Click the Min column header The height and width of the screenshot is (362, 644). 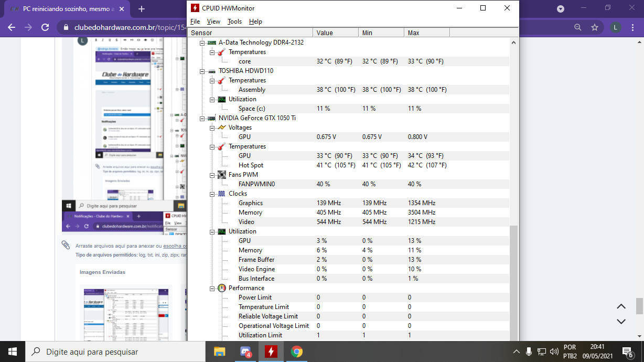[381, 33]
